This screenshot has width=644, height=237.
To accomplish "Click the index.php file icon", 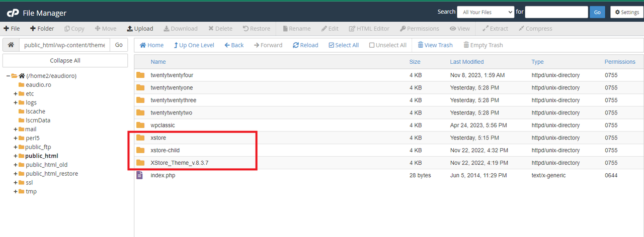I will coord(140,175).
